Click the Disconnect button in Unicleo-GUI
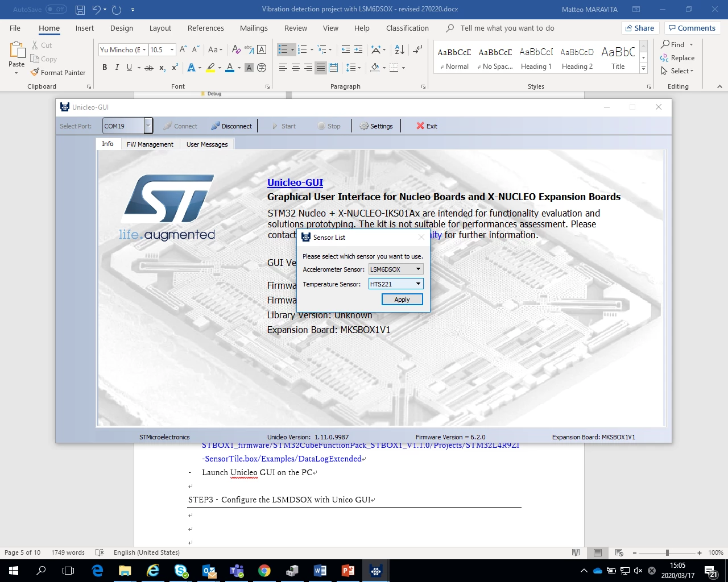The image size is (728, 582). 231,126
